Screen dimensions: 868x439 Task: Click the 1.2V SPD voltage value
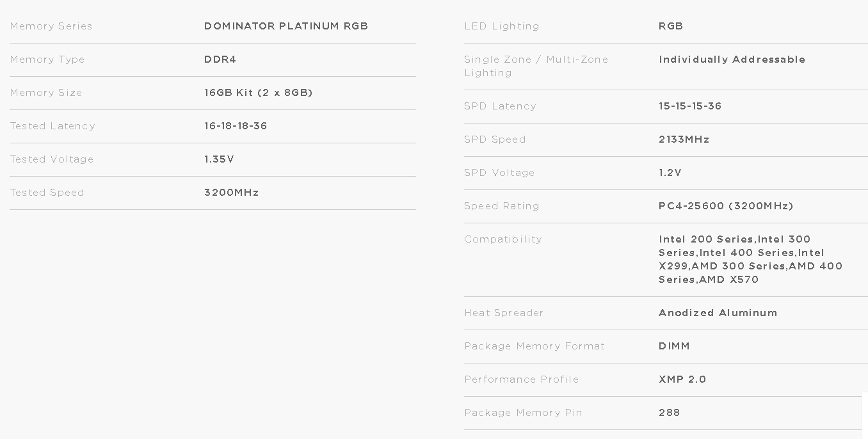pyautogui.click(x=670, y=173)
